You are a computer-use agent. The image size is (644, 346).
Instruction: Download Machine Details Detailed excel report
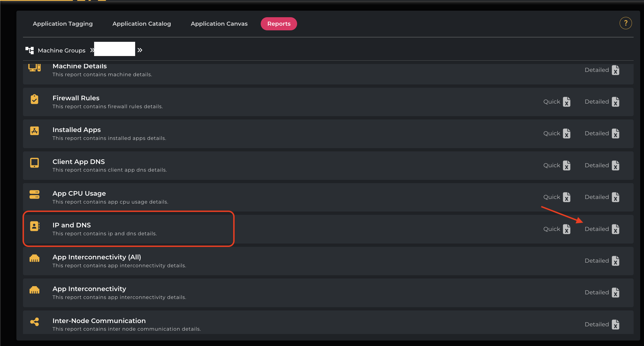(x=615, y=70)
